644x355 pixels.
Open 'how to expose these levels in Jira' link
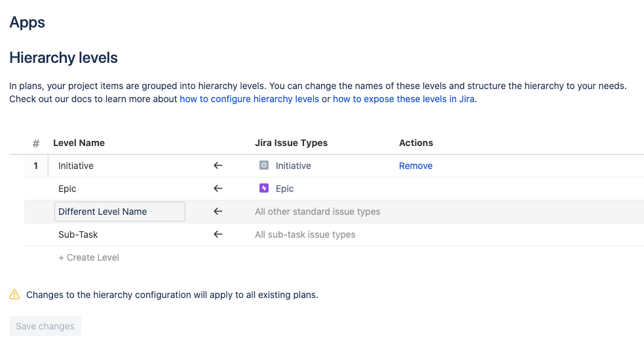[404, 100]
